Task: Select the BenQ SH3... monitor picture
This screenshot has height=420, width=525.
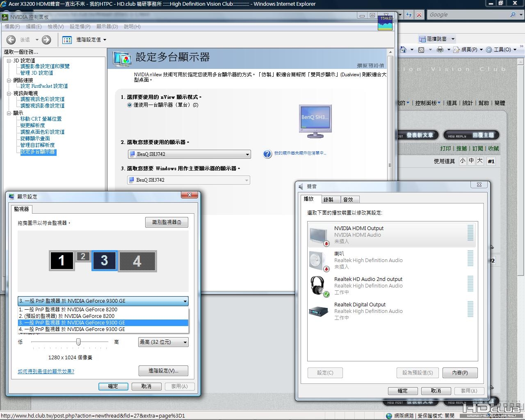Action: click(315, 121)
